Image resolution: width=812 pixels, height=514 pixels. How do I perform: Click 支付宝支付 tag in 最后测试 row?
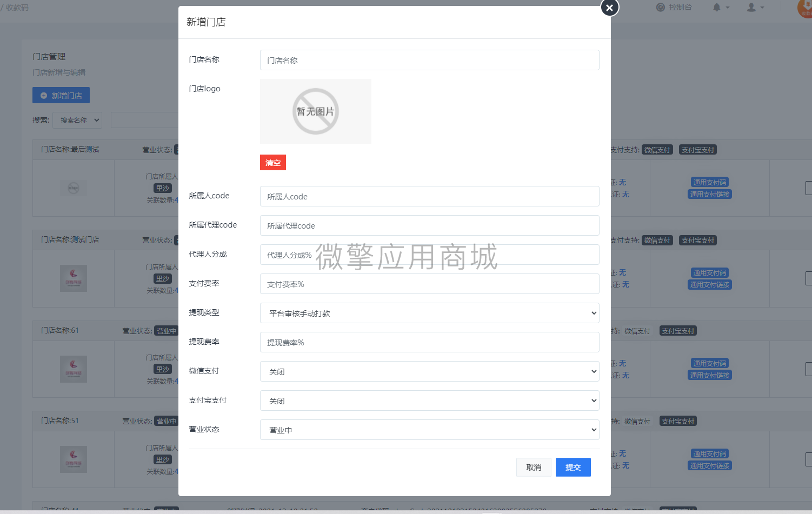[x=698, y=150]
